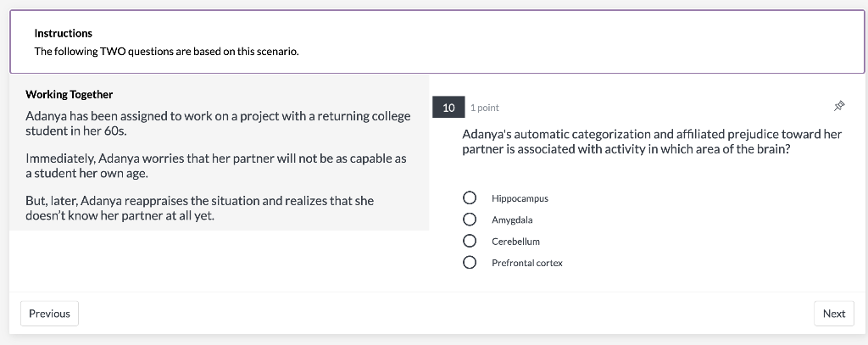868x345 pixels.
Task: Mark the Prefrontal cortex radio button
Action: [469, 263]
